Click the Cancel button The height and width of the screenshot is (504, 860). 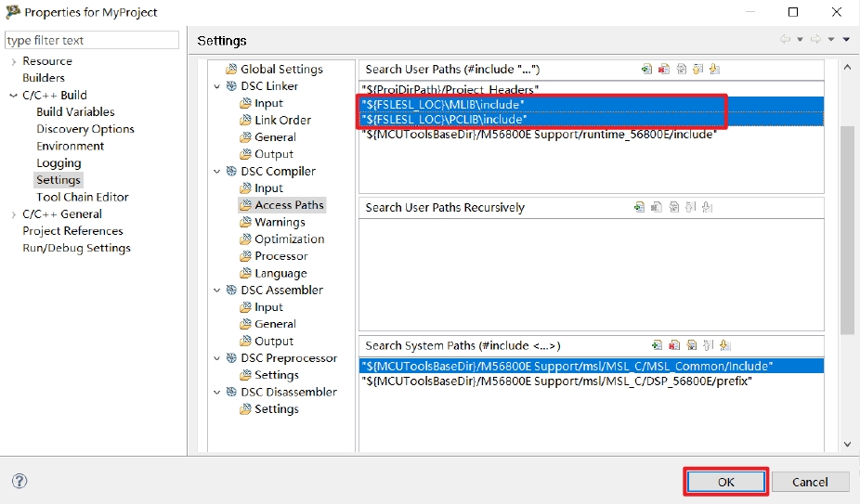(x=810, y=482)
